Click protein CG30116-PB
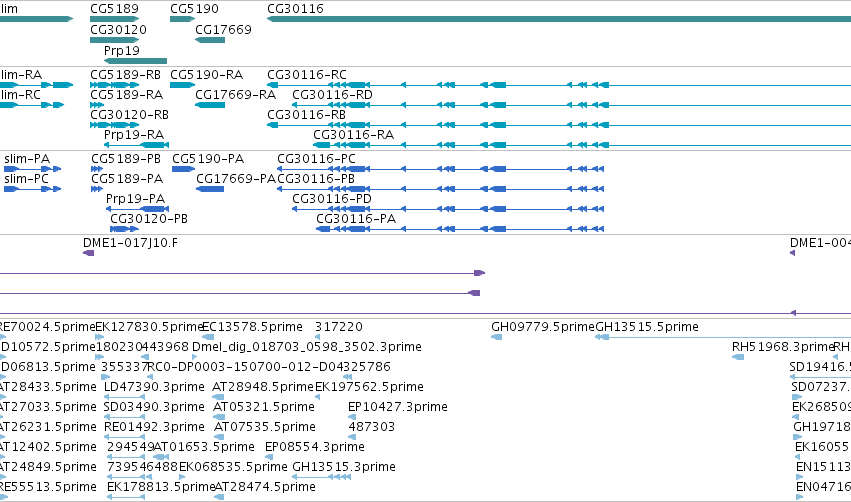The image size is (851, 502). click(316, 179)
